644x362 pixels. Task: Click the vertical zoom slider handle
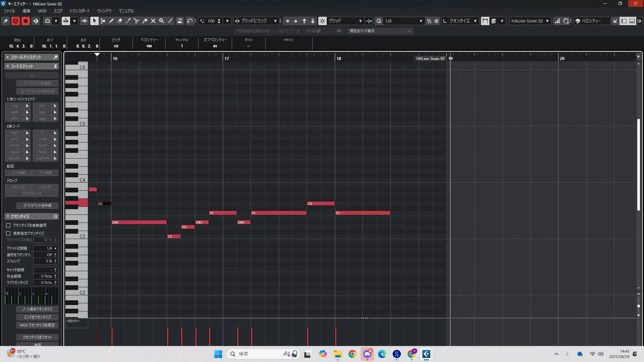click(638, 306)
